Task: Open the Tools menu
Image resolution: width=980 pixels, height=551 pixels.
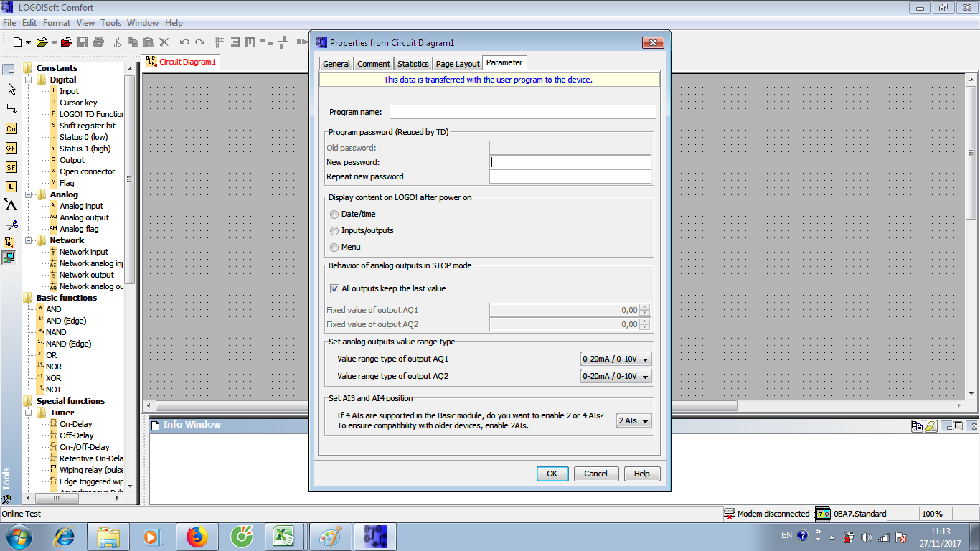Action: [111, 23]
